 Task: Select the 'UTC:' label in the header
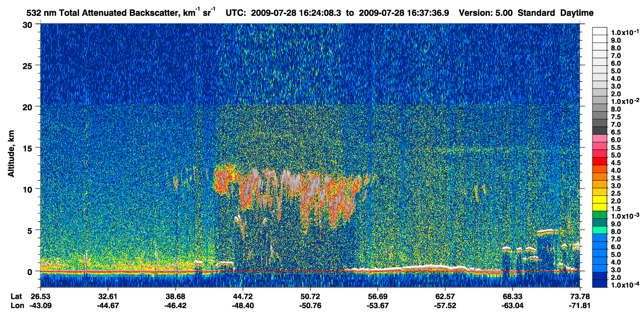click(236, 13)
